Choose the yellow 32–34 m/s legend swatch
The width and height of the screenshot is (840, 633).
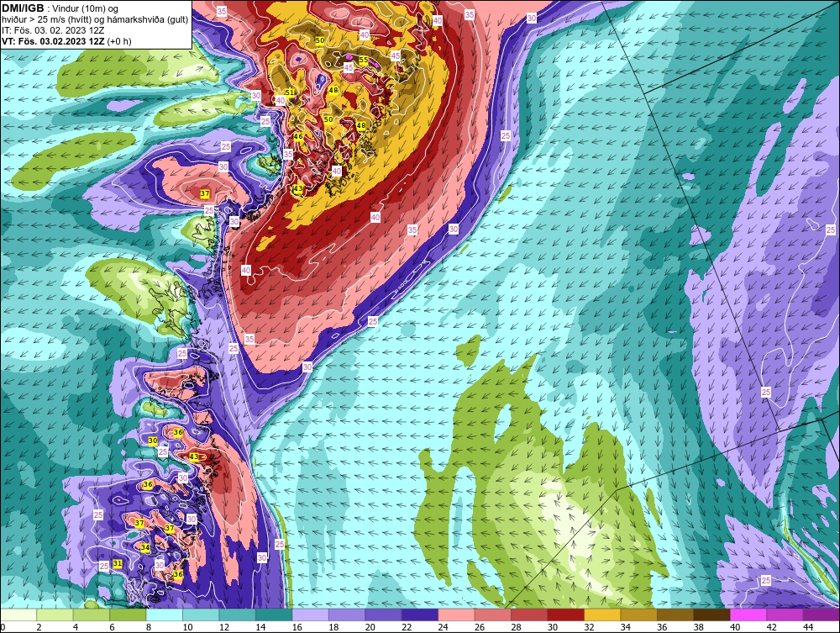(602, 615)
